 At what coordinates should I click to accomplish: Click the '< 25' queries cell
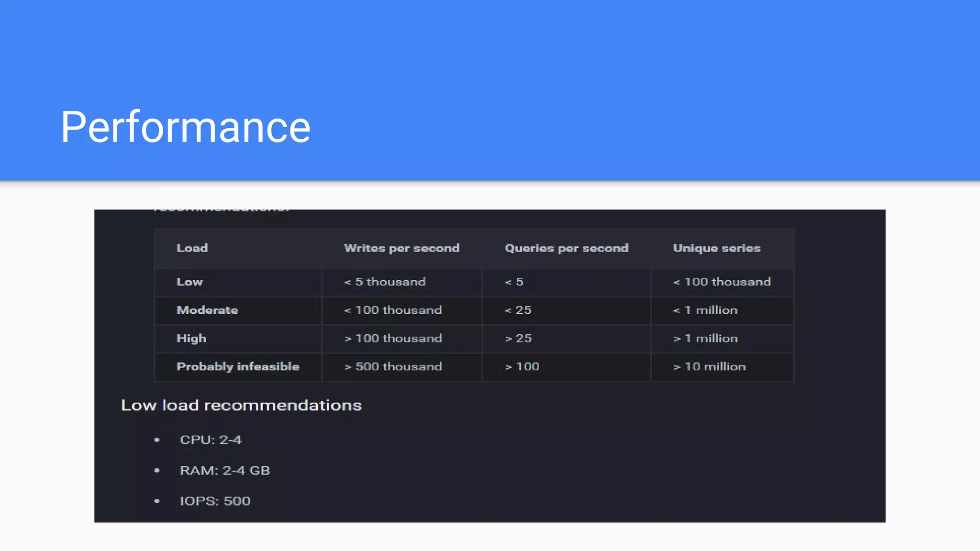pyautogui.click(x=518, y=310)
